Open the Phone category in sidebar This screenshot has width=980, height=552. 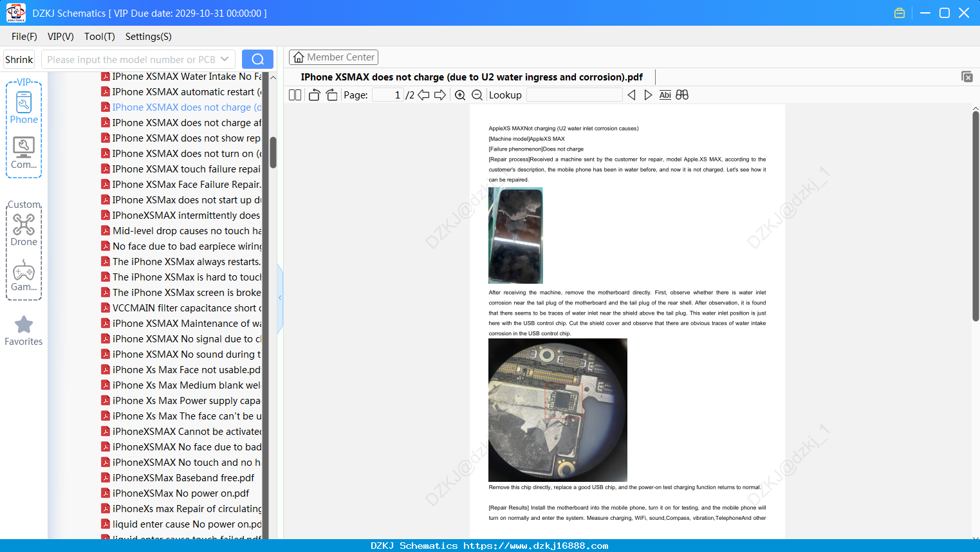pos(24,107)
